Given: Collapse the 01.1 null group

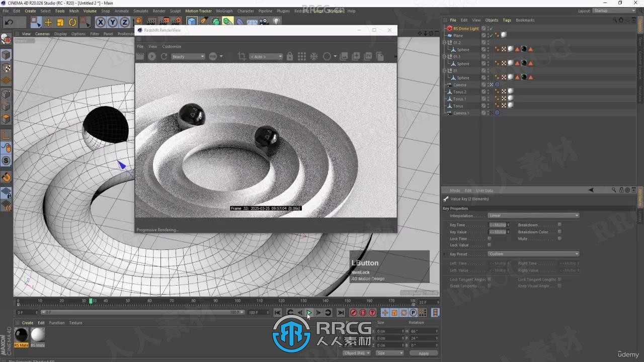Looking at the screenshot, I should pyautogui.click(x=444, y=57).
